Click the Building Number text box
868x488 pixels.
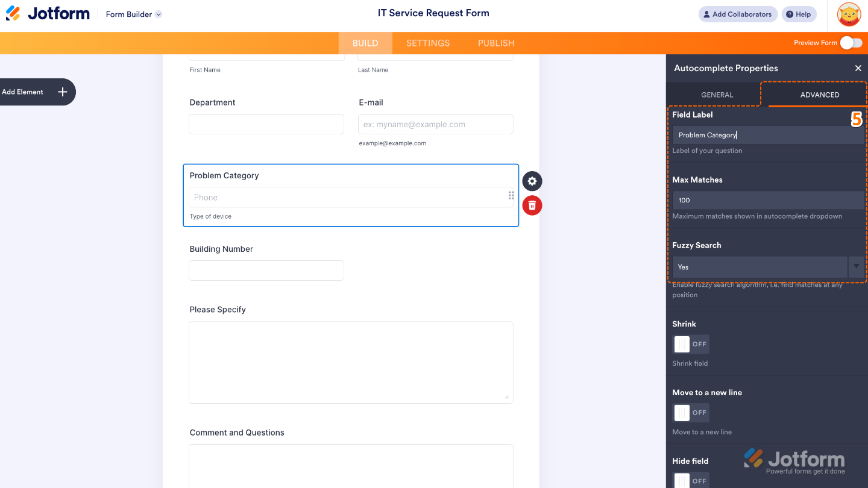tap(266, 271)
